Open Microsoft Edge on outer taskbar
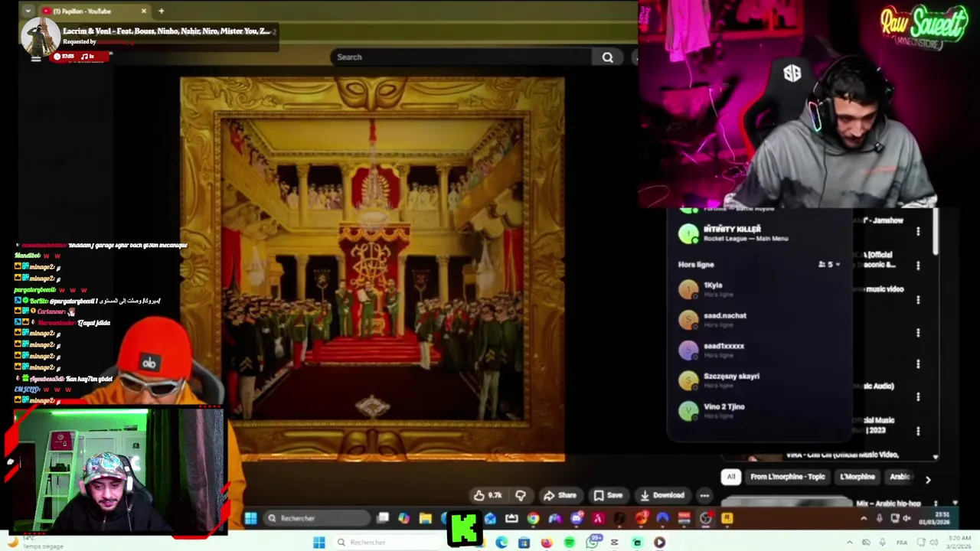 (x=501, y=543)
